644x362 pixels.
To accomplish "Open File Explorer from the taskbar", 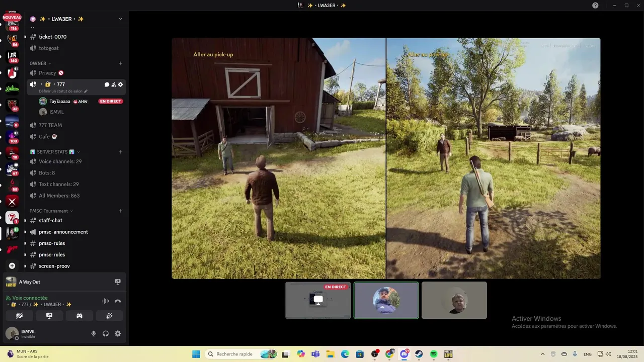I will pos(330,354).
